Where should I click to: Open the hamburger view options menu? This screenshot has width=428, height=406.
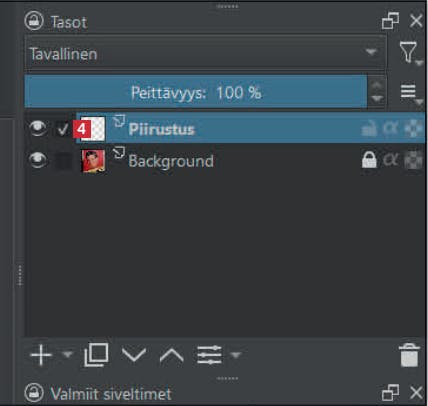coord(411,93)
